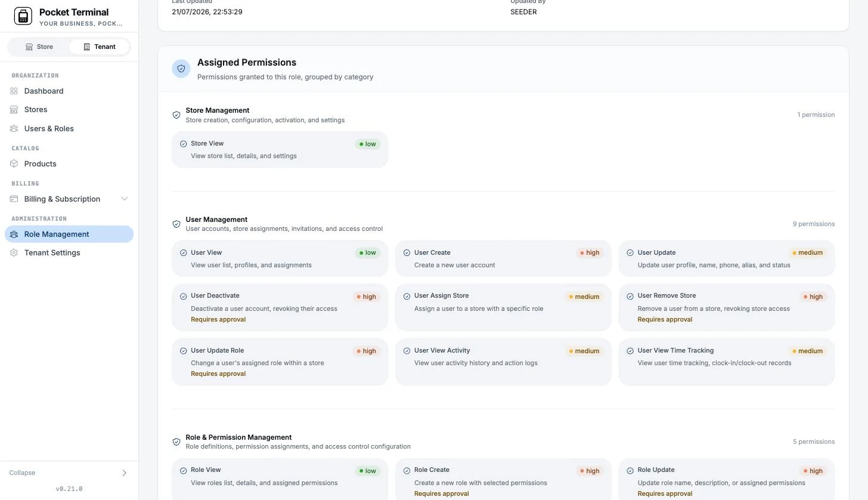Click the check icon on User Deactivate card
The width and height of the screenshot is (868, 500).
pos(184,296)
